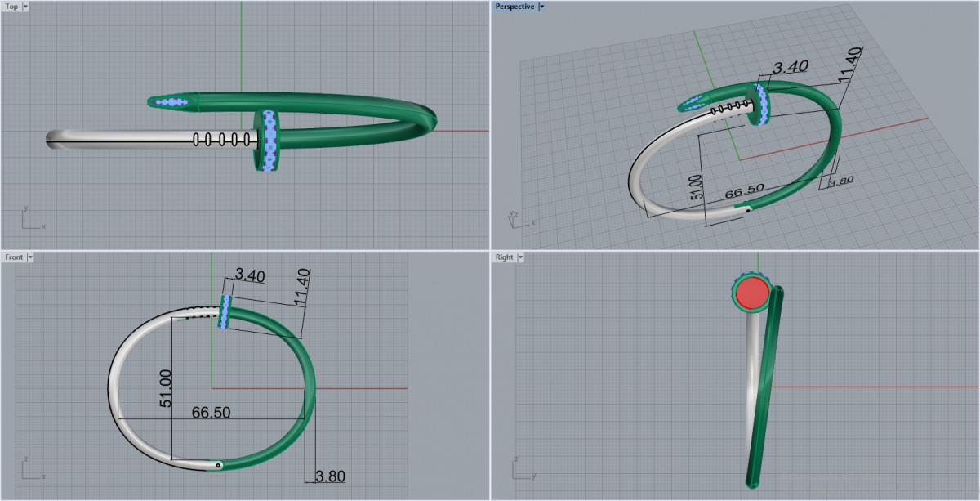Select the 3.80 dimension in Front viewport
Viewport: 980px width, 501px height.
pos(330,476)
